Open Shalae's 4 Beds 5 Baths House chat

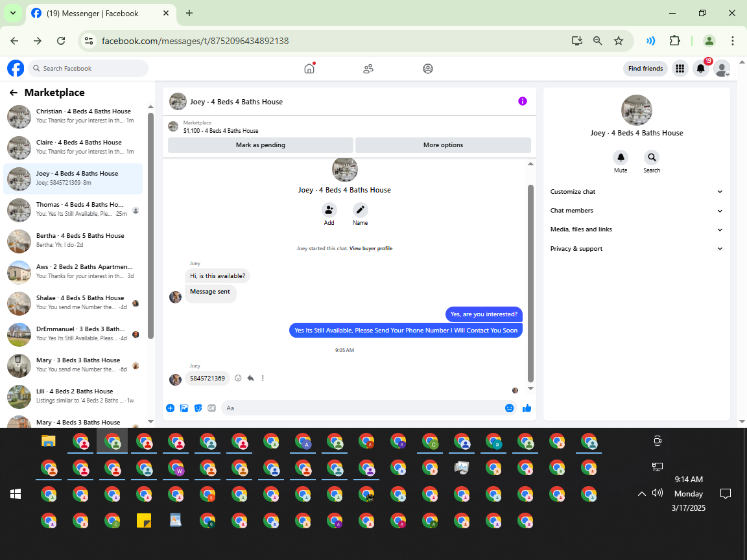[x=73, y=304]
